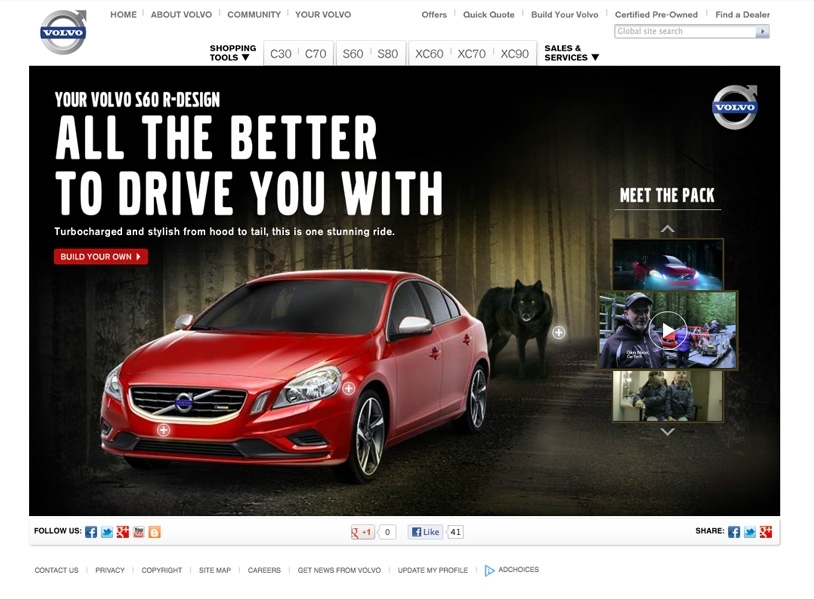Select the XC90 model tab
The image size is (814, 600).
click(514, 53)
